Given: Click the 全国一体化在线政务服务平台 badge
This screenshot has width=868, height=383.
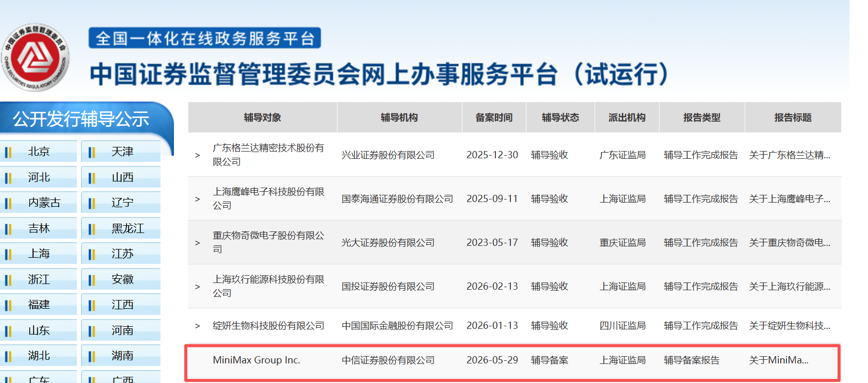Looking at the screenshot, I should [205, 38].
